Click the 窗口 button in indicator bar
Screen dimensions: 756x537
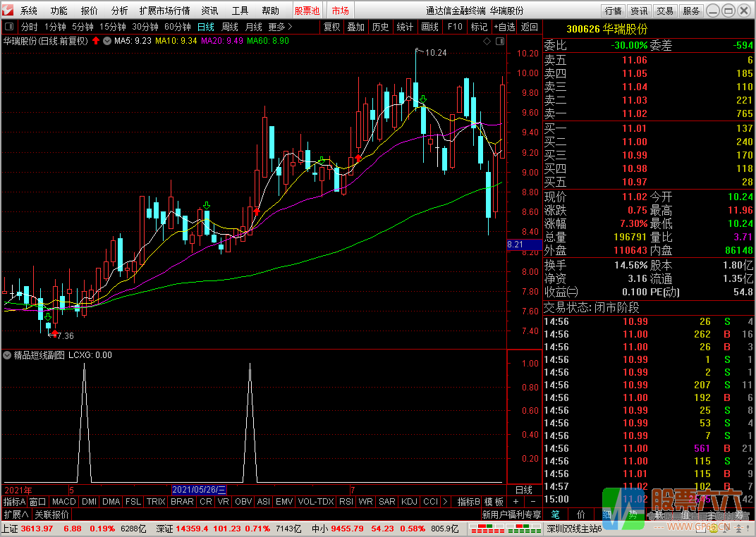[37, 502]
